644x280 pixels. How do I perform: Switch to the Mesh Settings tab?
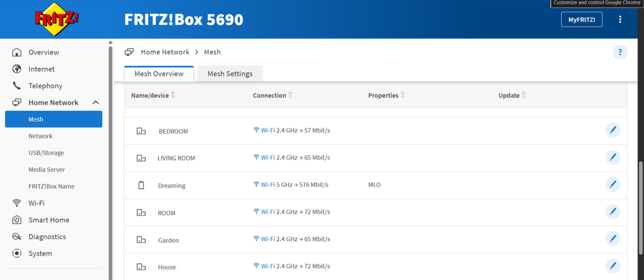pyautogui.click(x=230, y=74)
